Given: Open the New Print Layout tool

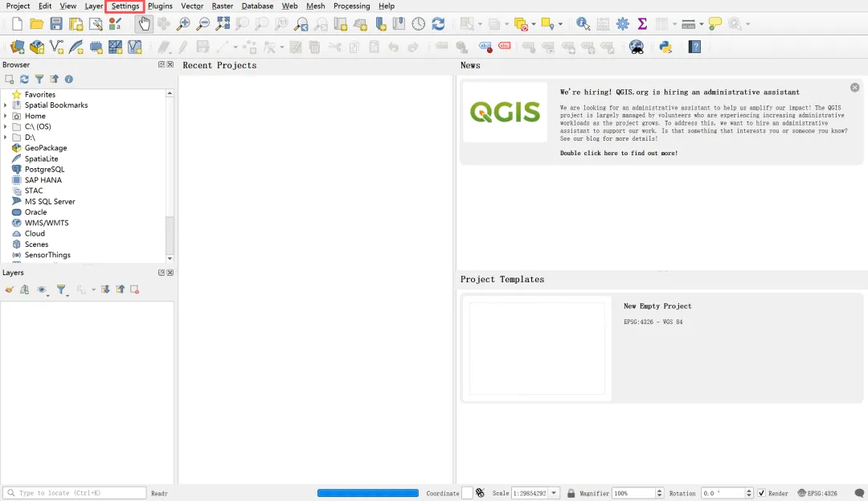Looking at the screenshot, I should click(x=76, y=24).
